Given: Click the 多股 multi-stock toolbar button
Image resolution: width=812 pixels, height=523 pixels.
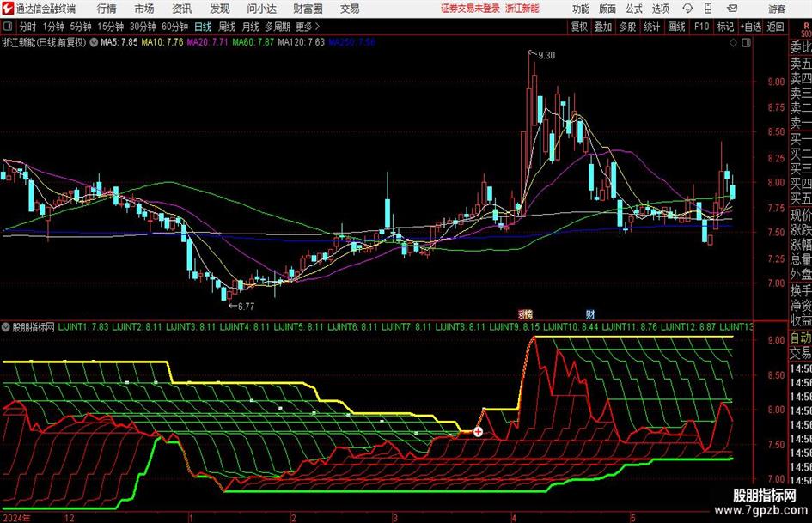Looking at the screenshot, I should [x=627, y=27].
